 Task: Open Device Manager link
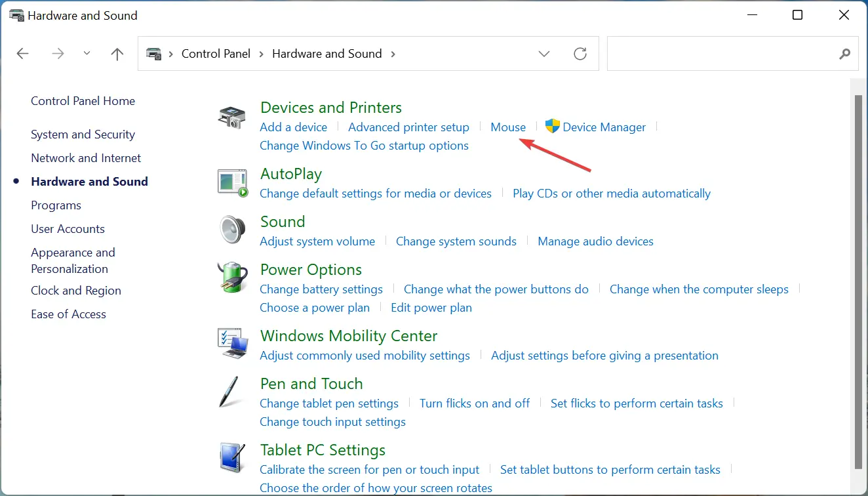coord(604,127)
